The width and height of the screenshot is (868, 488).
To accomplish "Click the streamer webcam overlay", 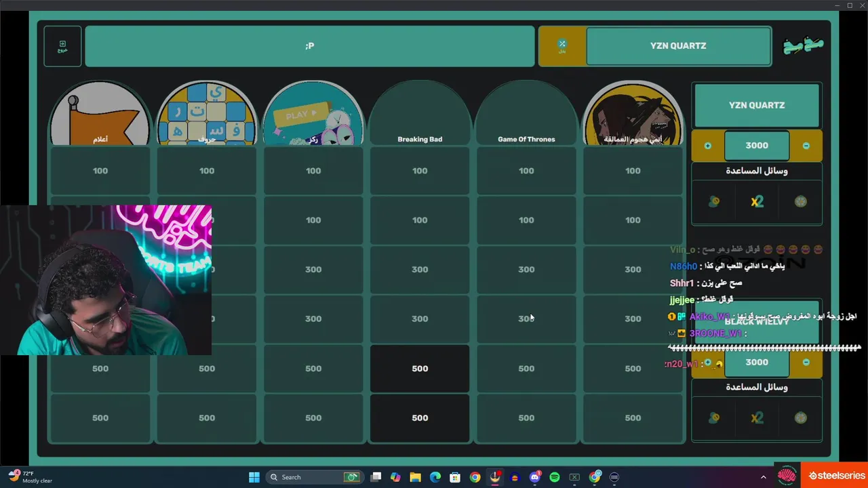I will 106,280.
